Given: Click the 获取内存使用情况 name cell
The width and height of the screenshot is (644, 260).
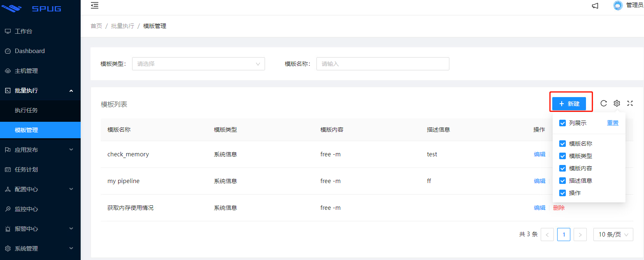Looking at the screenshot, I should [x=130, y=208].
